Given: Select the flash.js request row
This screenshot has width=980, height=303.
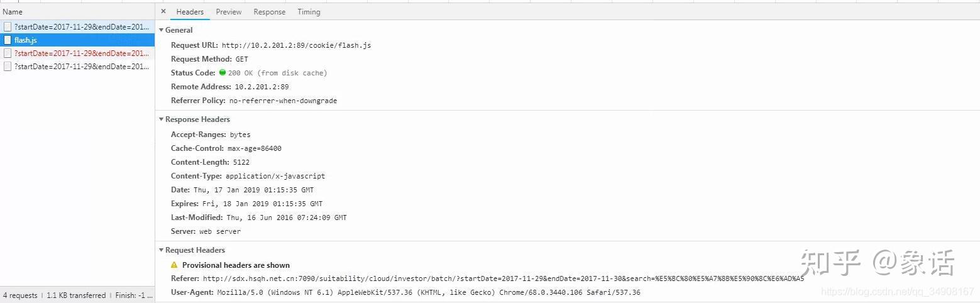Looking at the screenshot, I should pyautogui.click(x=75, y=40).
